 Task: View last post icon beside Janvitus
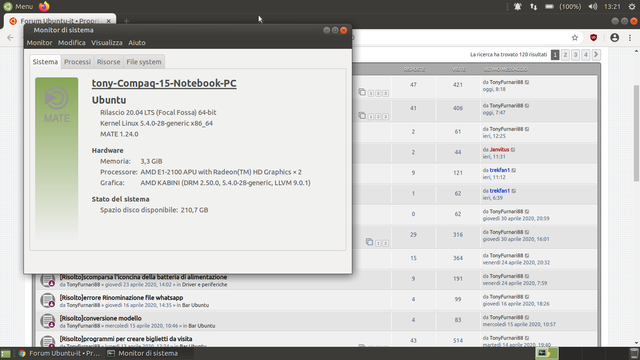513,150
